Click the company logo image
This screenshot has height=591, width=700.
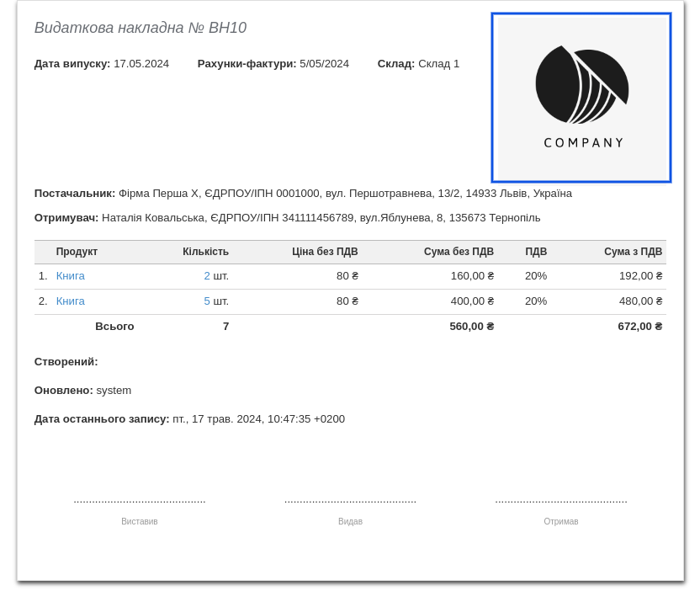[x=581, y=98]
